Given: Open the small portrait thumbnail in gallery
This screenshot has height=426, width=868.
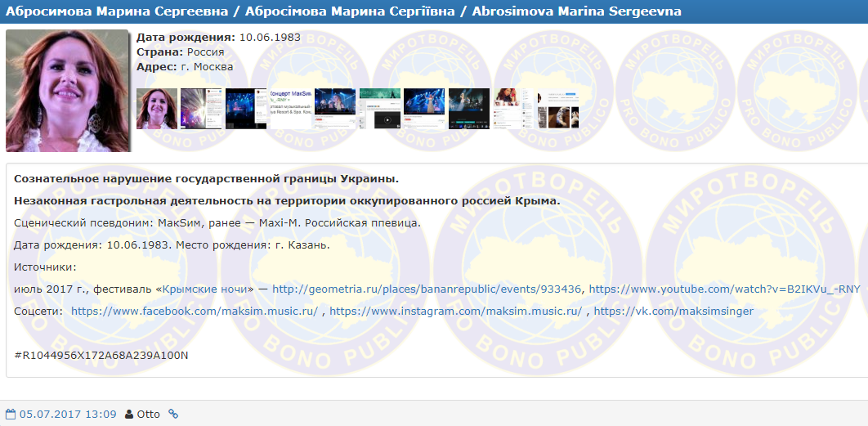Looking at the screenshot, I should 157,109.
